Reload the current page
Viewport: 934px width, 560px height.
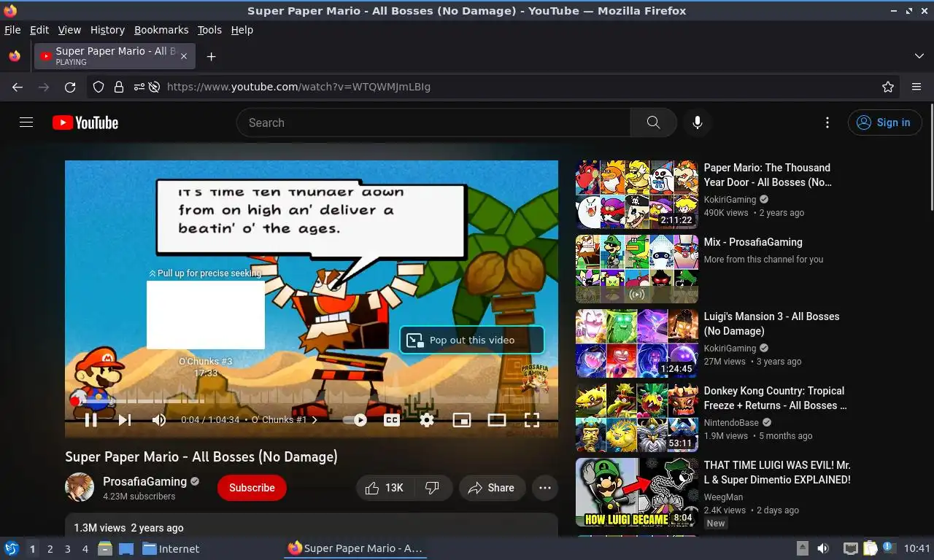click(x=70, y=87)
